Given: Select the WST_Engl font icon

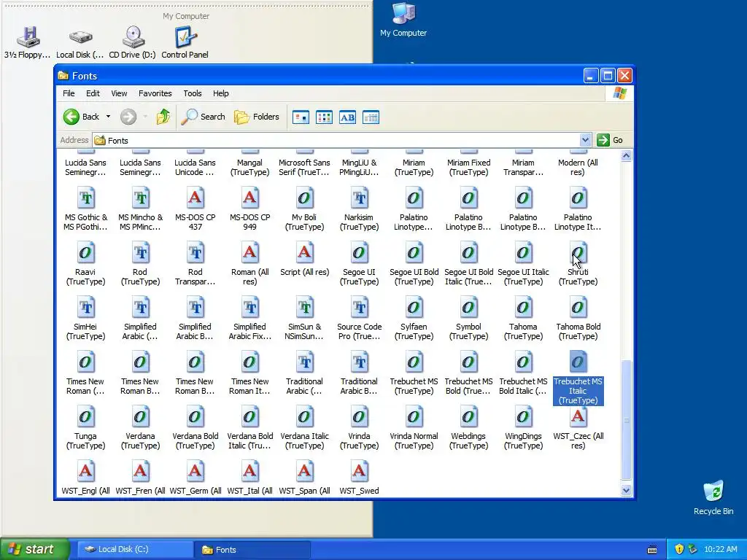Looking at the screenshot, I should pos(86,472).
